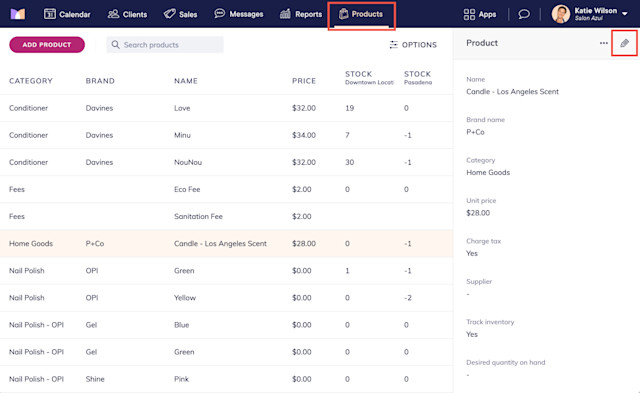Viewport: 640px width, 393px height.
Task: Select the Candle - Los Angeles Scent row
Action: point(227,244)
